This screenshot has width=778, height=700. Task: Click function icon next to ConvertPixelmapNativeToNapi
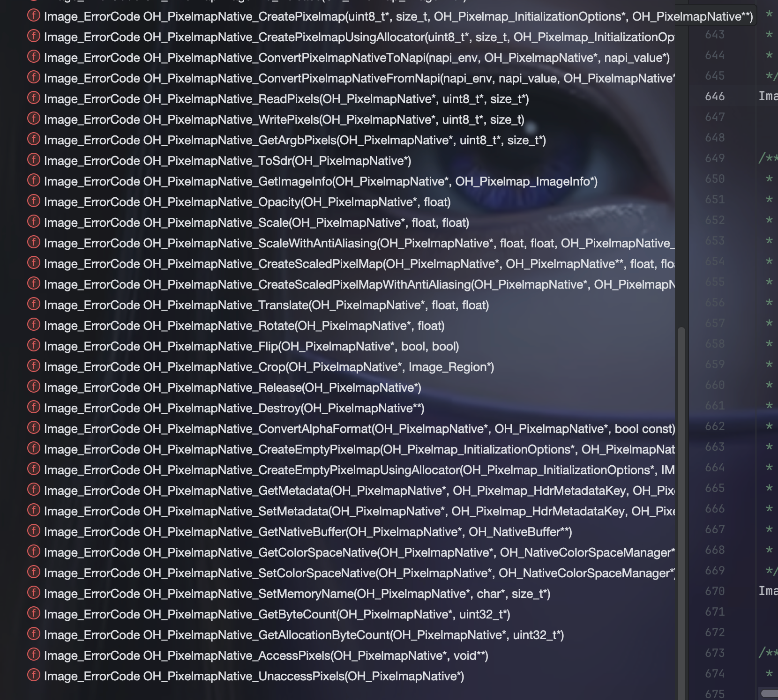click(x=34, y=57)
